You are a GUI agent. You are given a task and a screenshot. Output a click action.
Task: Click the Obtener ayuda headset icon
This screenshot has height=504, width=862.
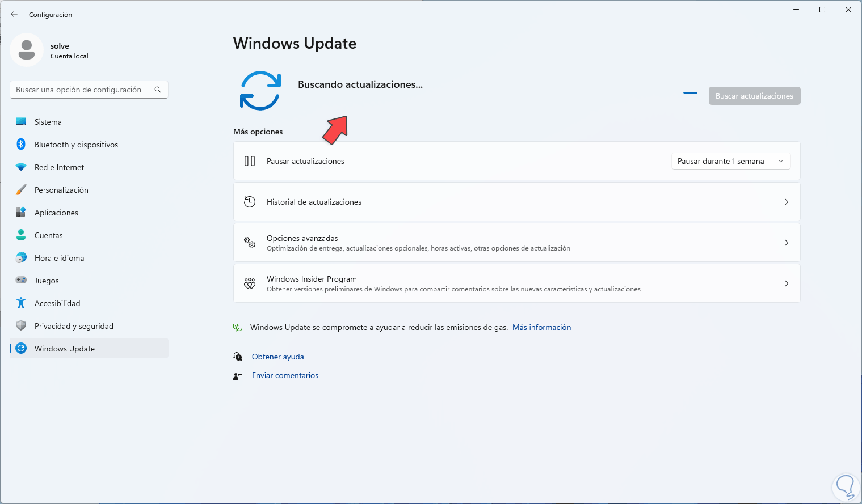238,357
